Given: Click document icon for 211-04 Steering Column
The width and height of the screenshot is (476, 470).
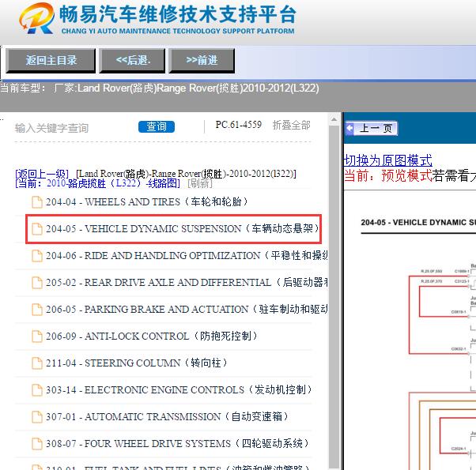Looking at the screenshot, I should [x=37, y=363].
